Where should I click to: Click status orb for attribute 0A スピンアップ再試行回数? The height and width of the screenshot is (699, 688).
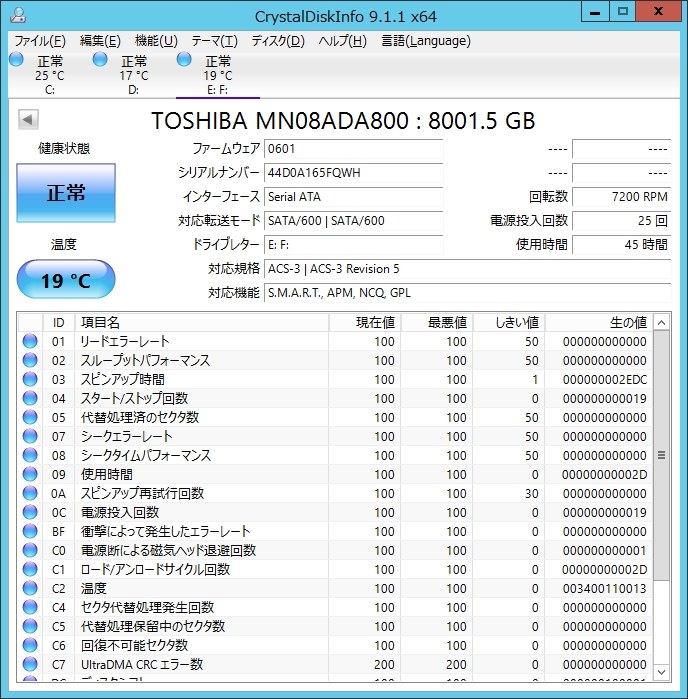(30, 493)
